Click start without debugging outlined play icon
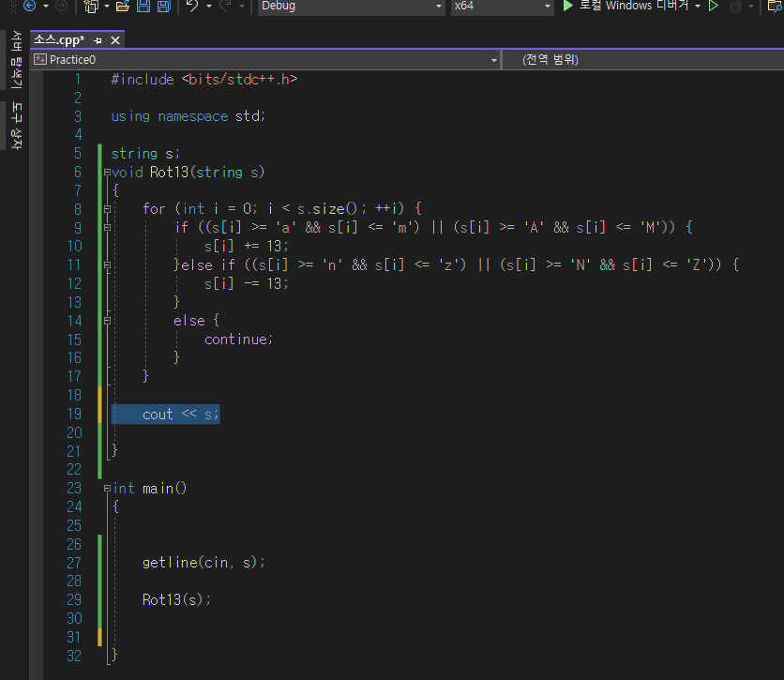 click(714, 6)
